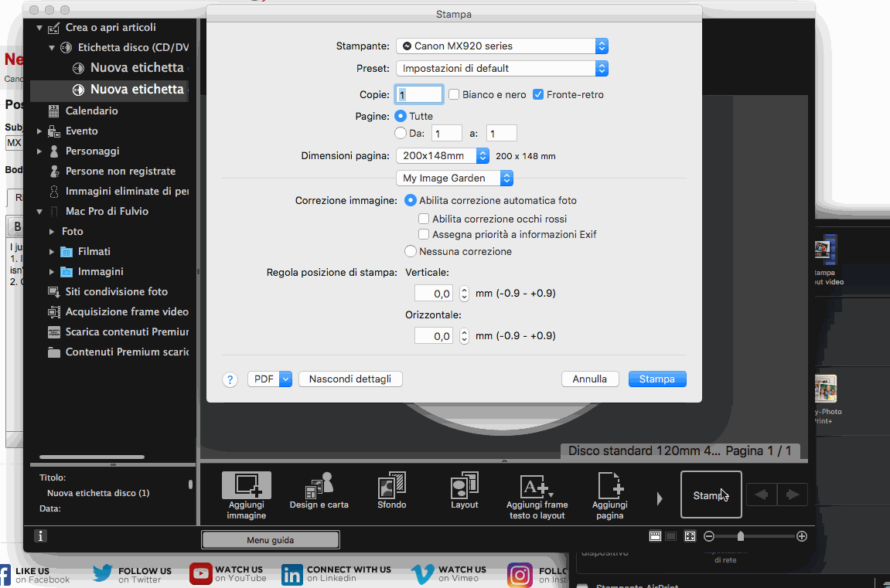Open the Menu guida
The width and height of the screenshot is (890, 588).
(x=270, y=539)
